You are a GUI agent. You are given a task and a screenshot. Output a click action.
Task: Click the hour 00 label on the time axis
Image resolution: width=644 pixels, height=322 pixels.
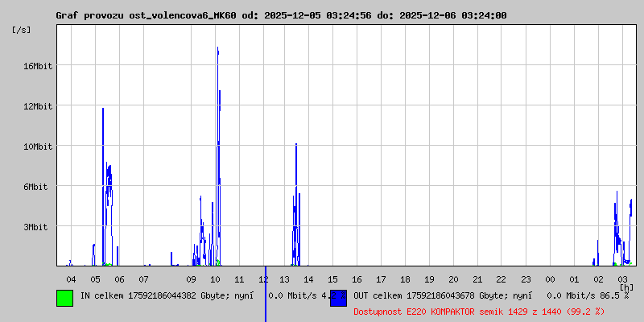click(x=549, y=279)
